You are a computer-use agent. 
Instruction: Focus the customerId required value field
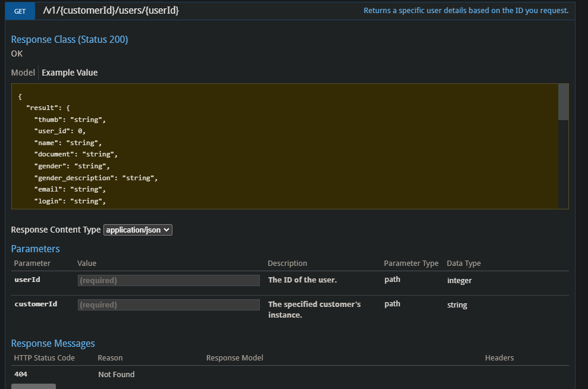[169, 305]
